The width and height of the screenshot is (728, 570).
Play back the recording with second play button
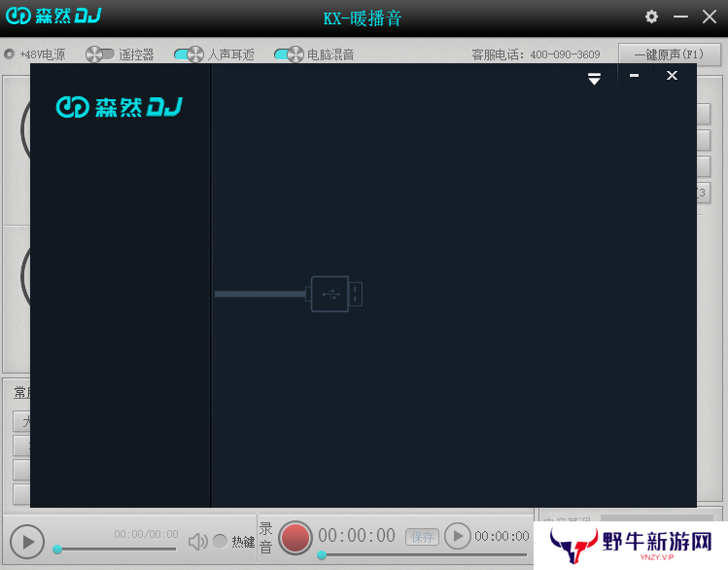[x=458, y=536]
